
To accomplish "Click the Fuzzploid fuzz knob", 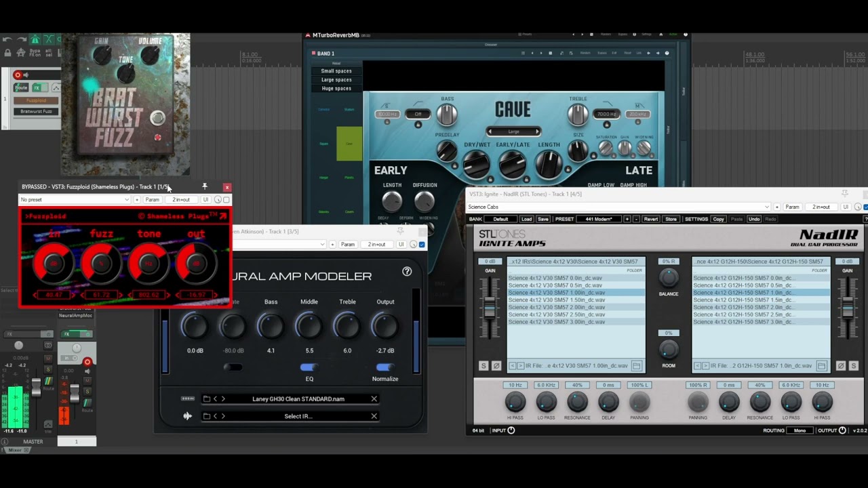I will point(101,264).
